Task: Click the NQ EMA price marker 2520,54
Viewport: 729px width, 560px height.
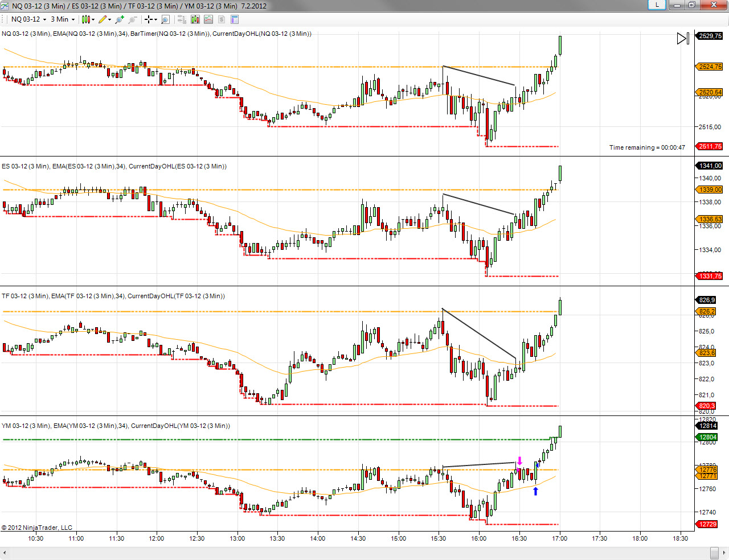Action: 709,92
